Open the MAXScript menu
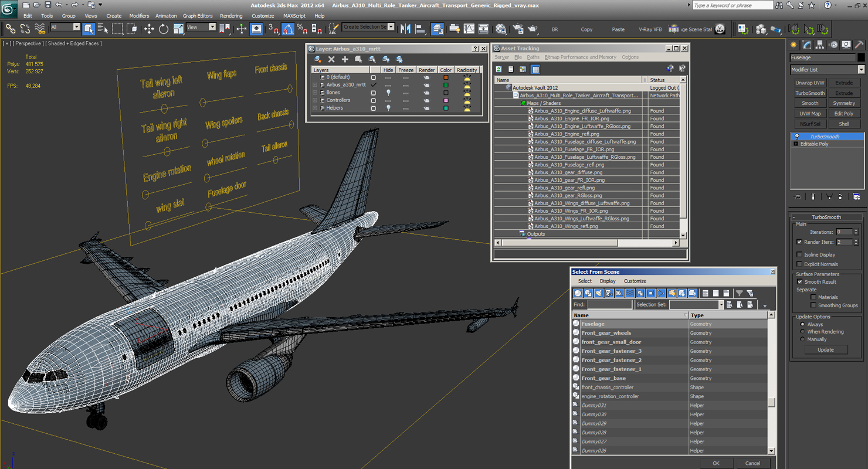Screen dimensions: 868x469 294,16
